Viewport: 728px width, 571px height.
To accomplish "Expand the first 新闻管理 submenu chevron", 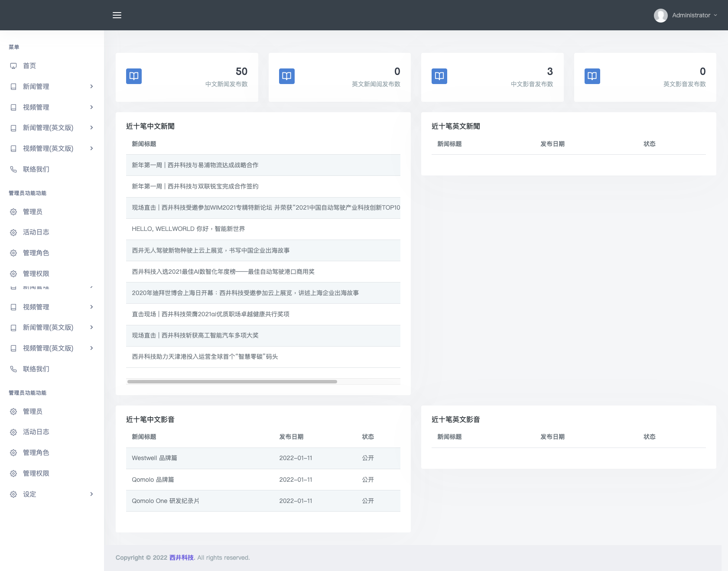I will click(x=91, y=87).
